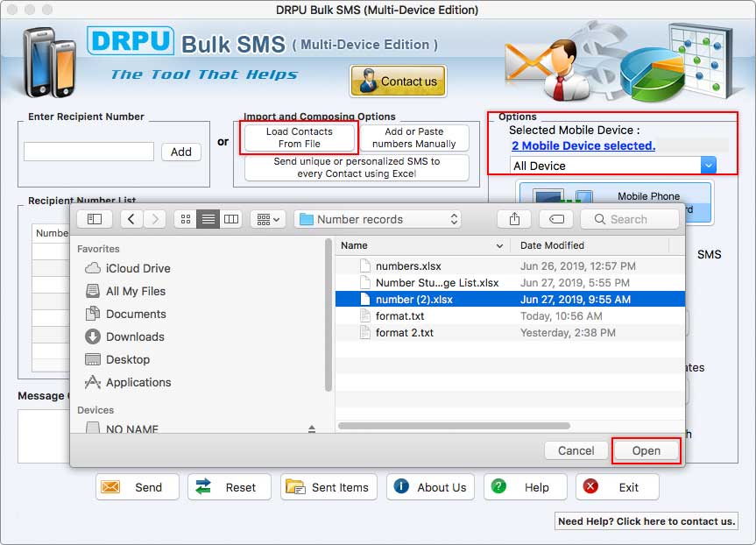756x545 pixels.
Task: Click the Cancel button
Action: tap(576, 450)
